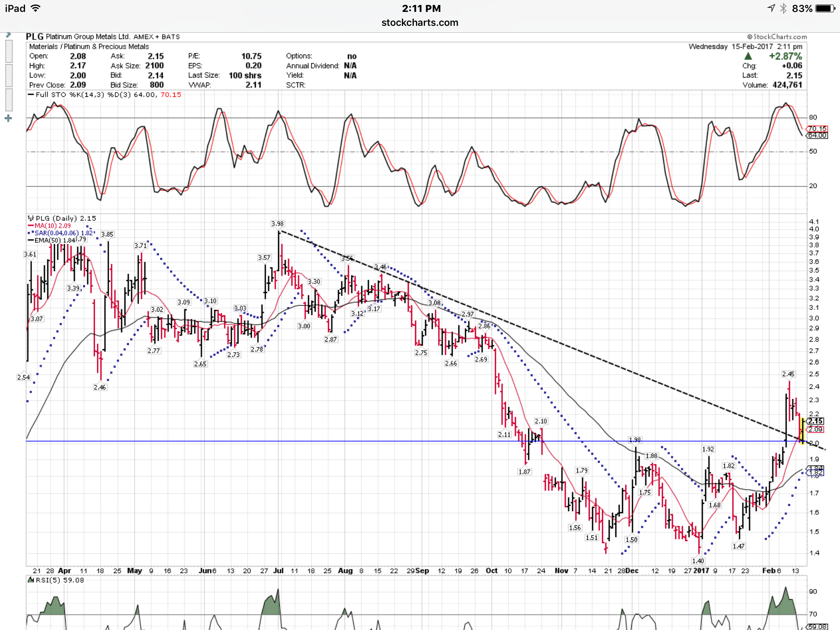Click the blue plus icon on left sidebar
The image size is (840, 630).
(8, 119)
